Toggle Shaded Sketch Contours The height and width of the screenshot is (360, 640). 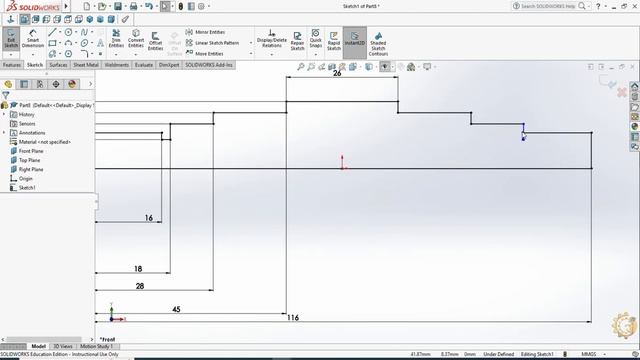click(x=378, y=44)
